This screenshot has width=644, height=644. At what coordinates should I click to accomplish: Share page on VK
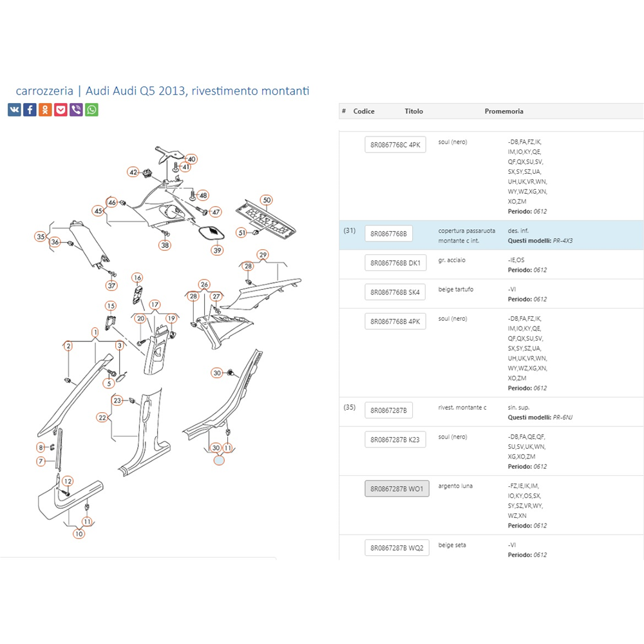(x=14, y=109)
